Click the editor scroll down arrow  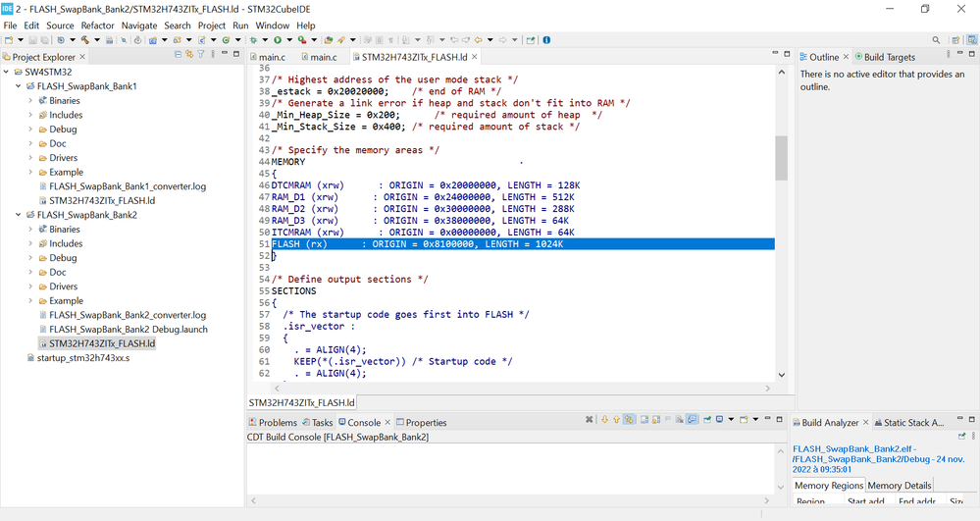coord(781,375)
